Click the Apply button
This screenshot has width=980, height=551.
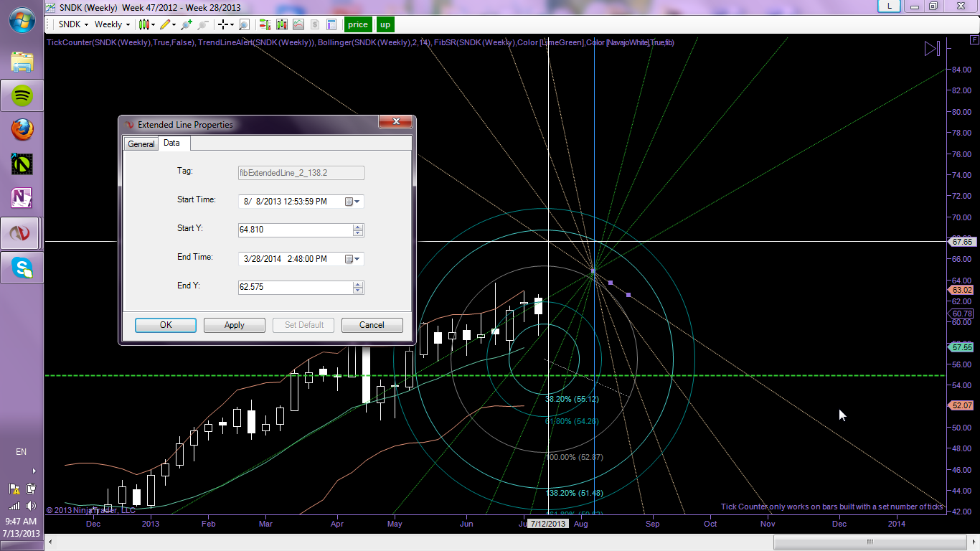(235, 325)
